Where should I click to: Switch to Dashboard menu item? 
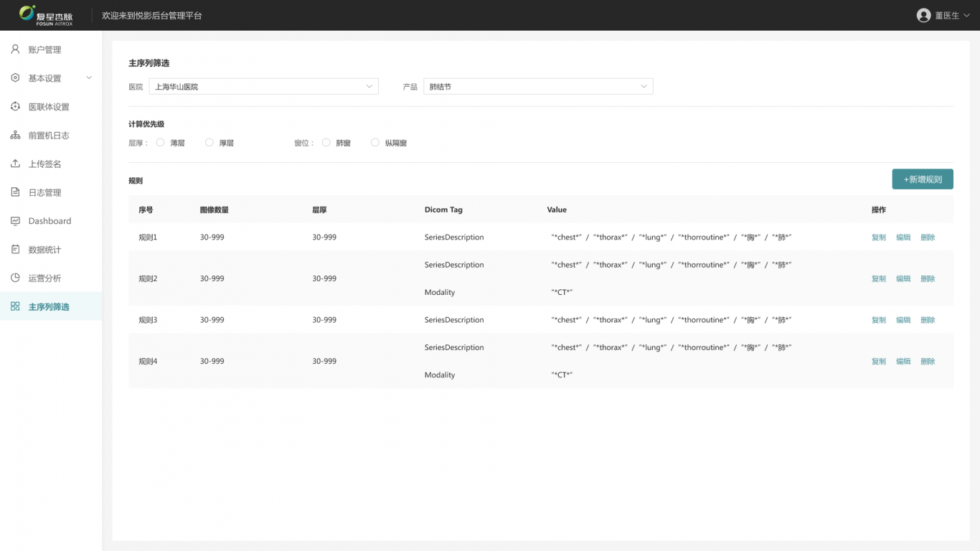[51, 221]
